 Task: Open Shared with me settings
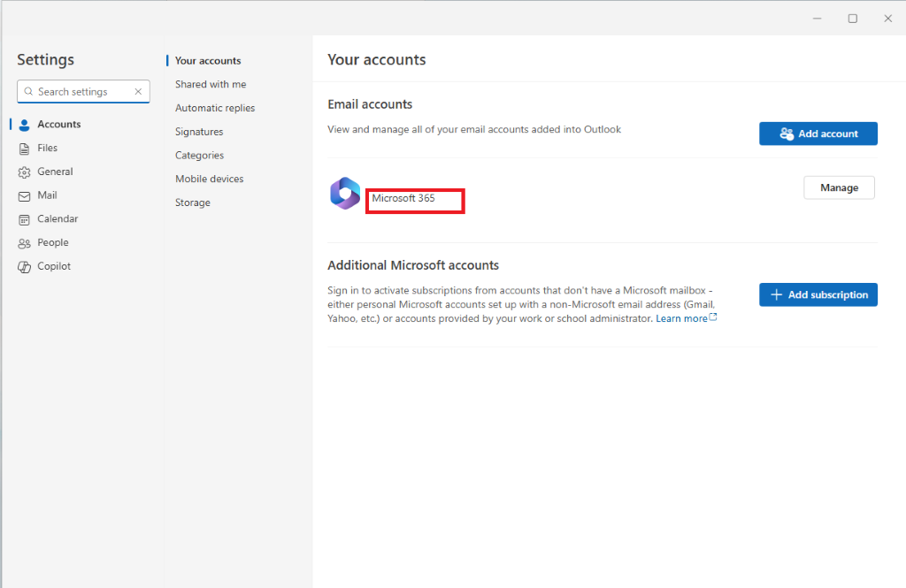(x=211, y=84)
